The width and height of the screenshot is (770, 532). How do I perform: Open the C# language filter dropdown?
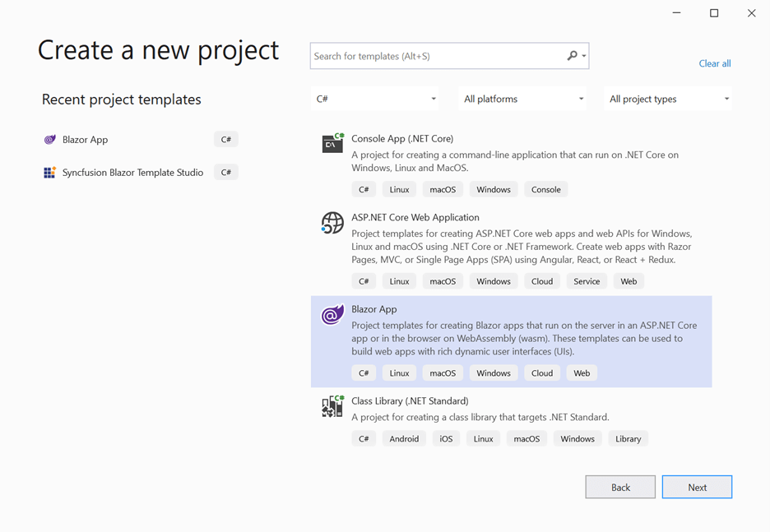[x=376, y=99]
